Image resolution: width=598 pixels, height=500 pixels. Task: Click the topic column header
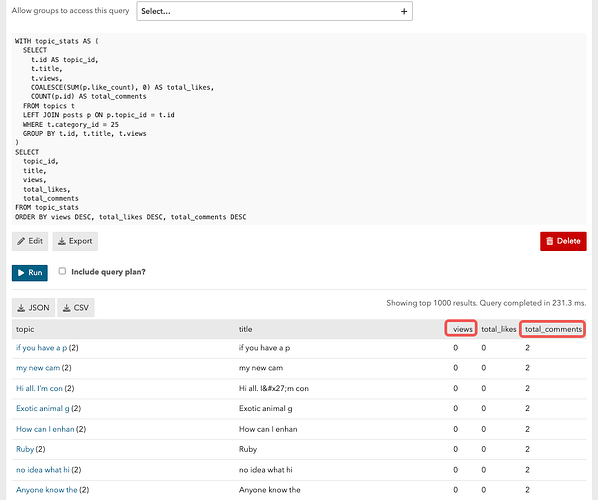(25, 329)
